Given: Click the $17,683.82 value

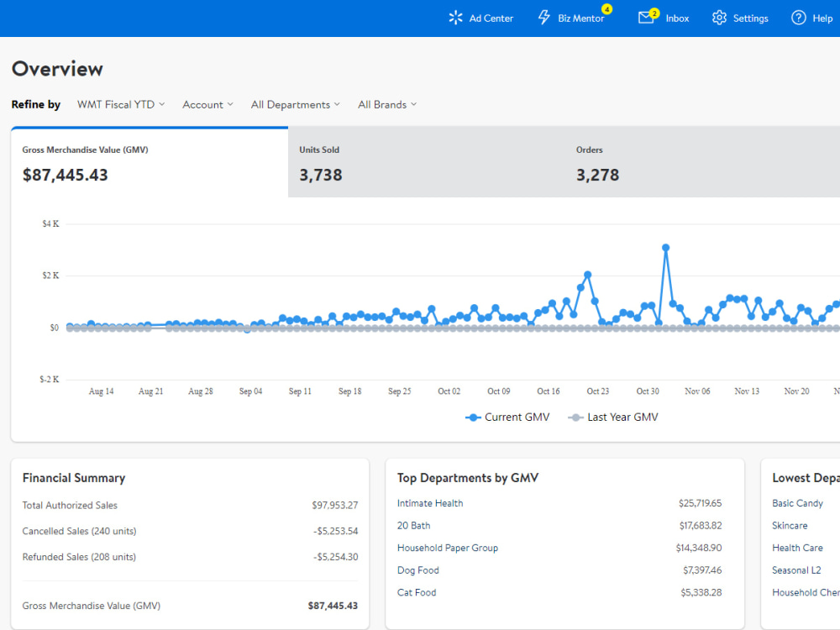Looking at the screenshot, I should [701, 526].
